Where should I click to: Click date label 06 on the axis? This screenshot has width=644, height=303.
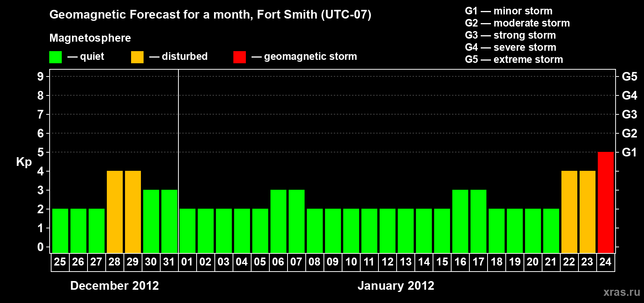pos(278,262)
